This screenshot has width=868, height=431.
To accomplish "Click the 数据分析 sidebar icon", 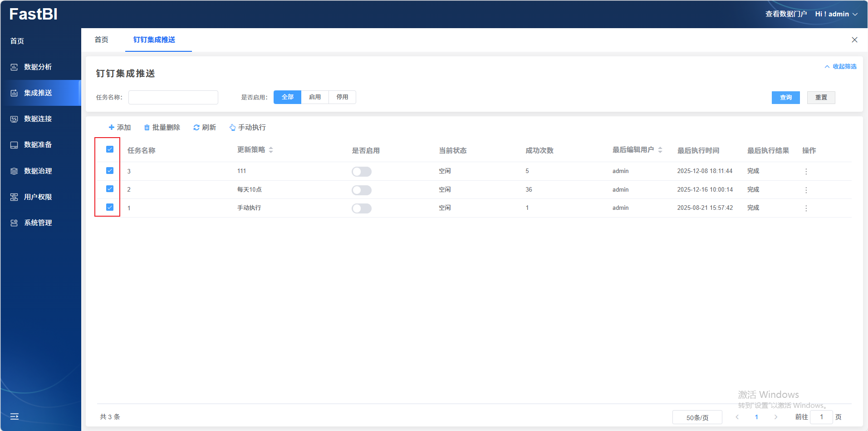I will (14, 67).
